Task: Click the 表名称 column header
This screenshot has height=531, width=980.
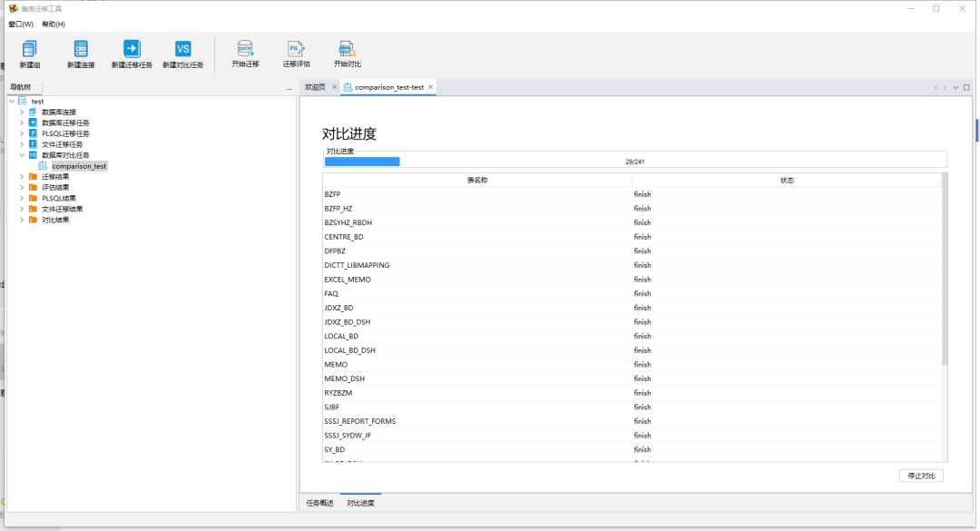Action: [477, 180]
